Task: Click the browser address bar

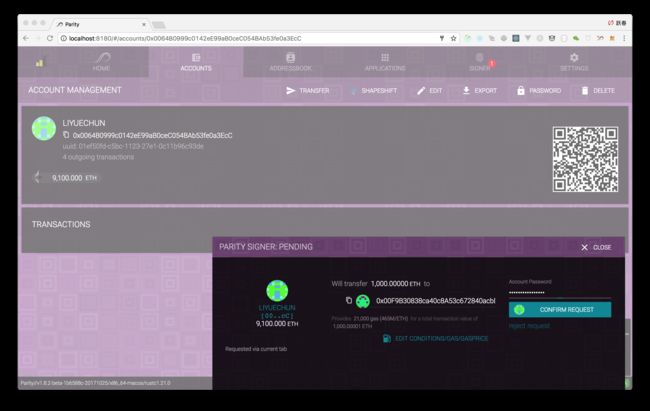Action: coord(249,38)
